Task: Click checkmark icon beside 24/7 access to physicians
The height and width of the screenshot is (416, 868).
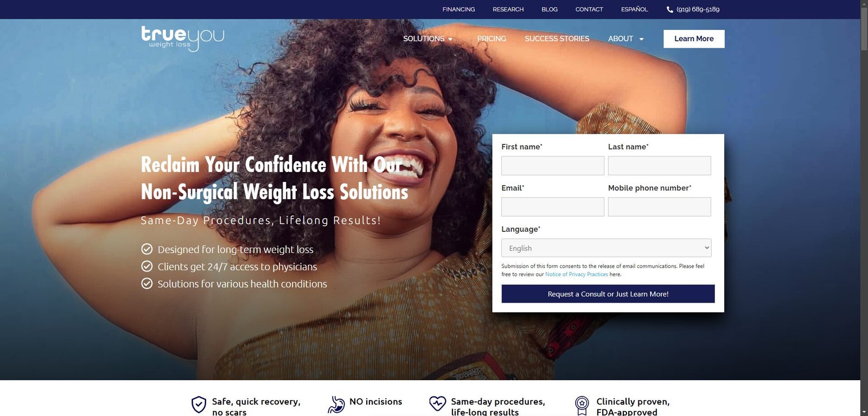Action: coord(147,266)
